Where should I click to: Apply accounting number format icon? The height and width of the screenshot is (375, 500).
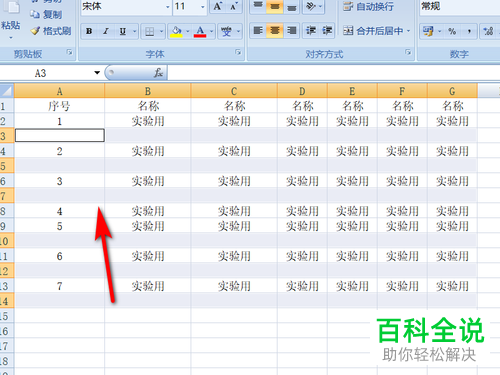[x=428, y=31]
